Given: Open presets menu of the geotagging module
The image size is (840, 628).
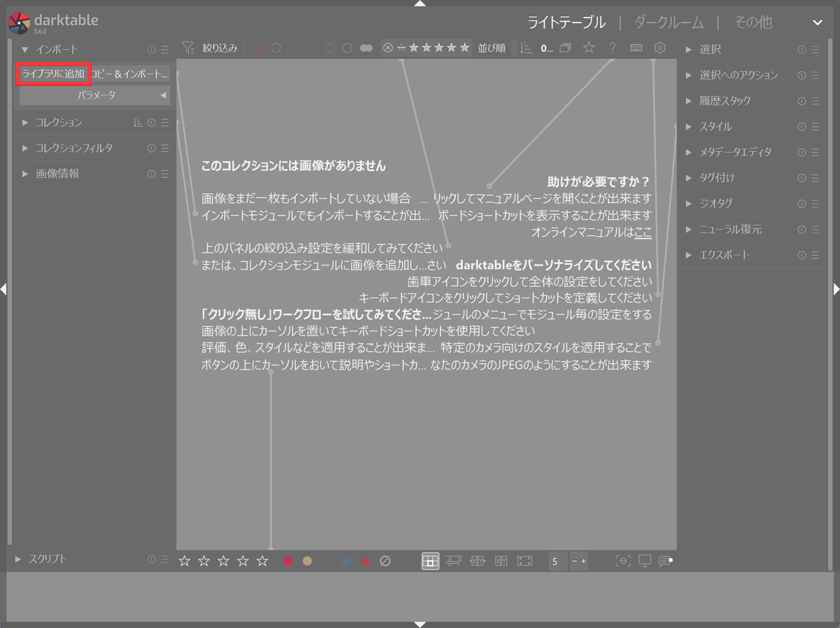Looking at the screenshot, I should click(815, 203).
